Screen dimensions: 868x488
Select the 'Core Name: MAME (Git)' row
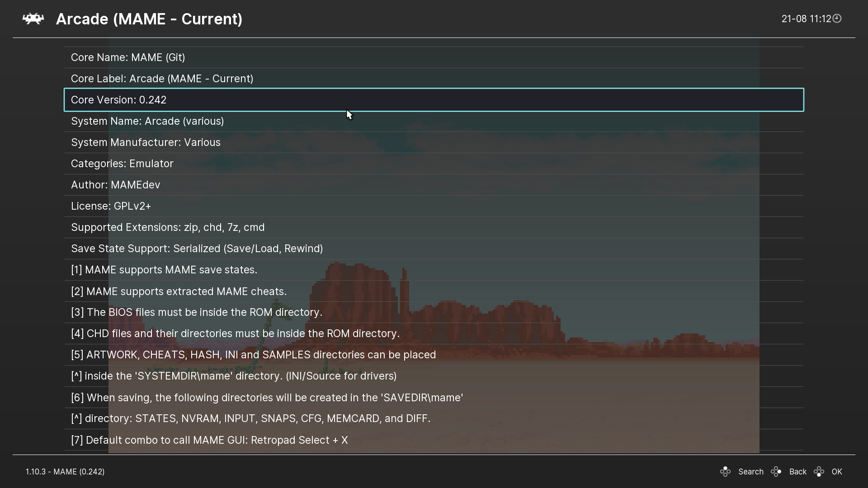[434, 57]
